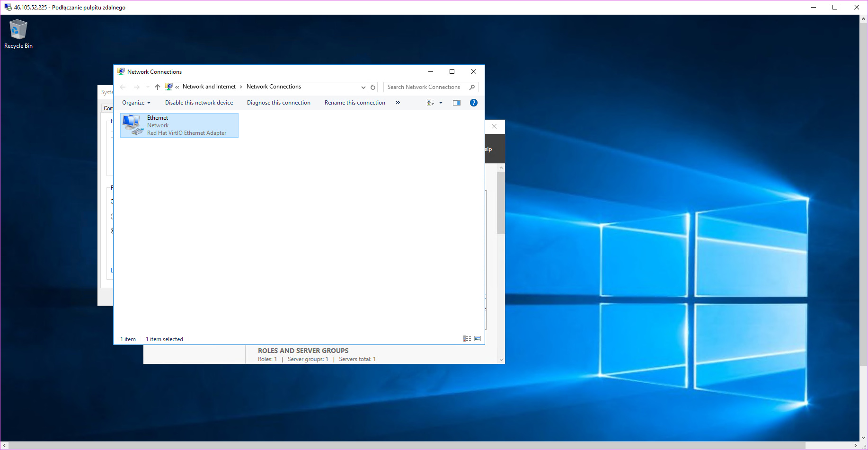
Task: Click Rename this connection
Action: pos(354,103)
